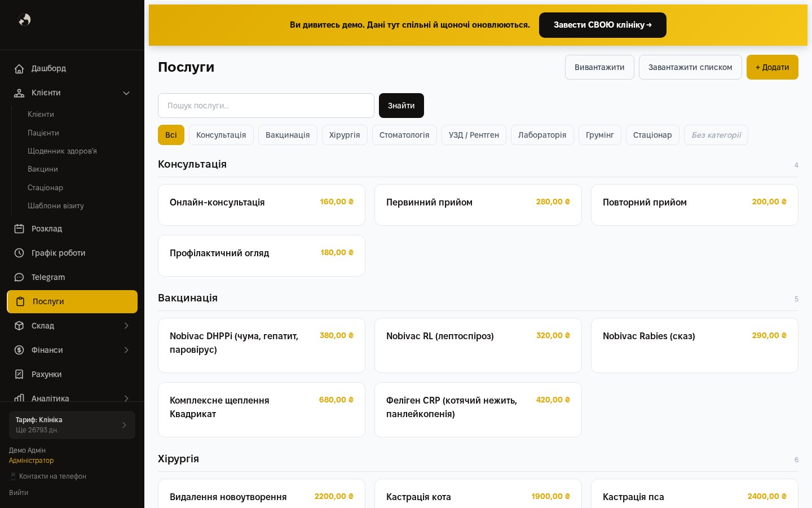The image size is (812, 508).
Task: Click the + Додати button
Action: coord(773,67)
